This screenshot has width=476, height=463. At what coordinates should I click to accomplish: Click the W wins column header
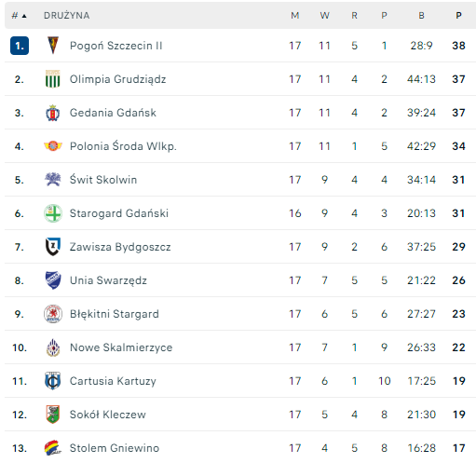tap(325, 16)
